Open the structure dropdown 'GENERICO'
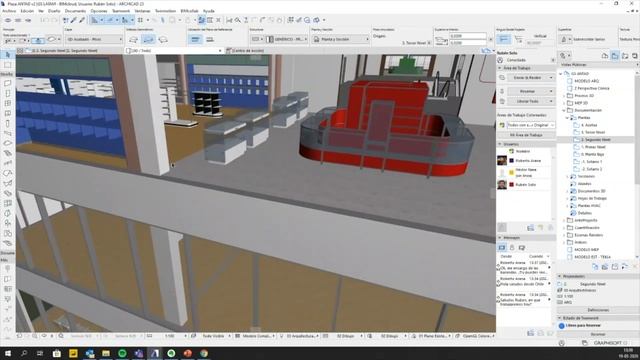 [287, 39]
